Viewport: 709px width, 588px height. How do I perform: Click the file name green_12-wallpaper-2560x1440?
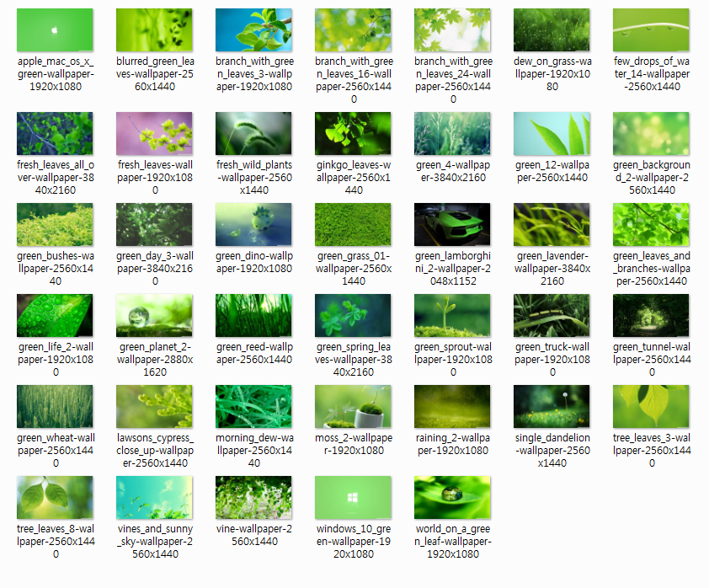pyautogui.click(x=552, y=171)
